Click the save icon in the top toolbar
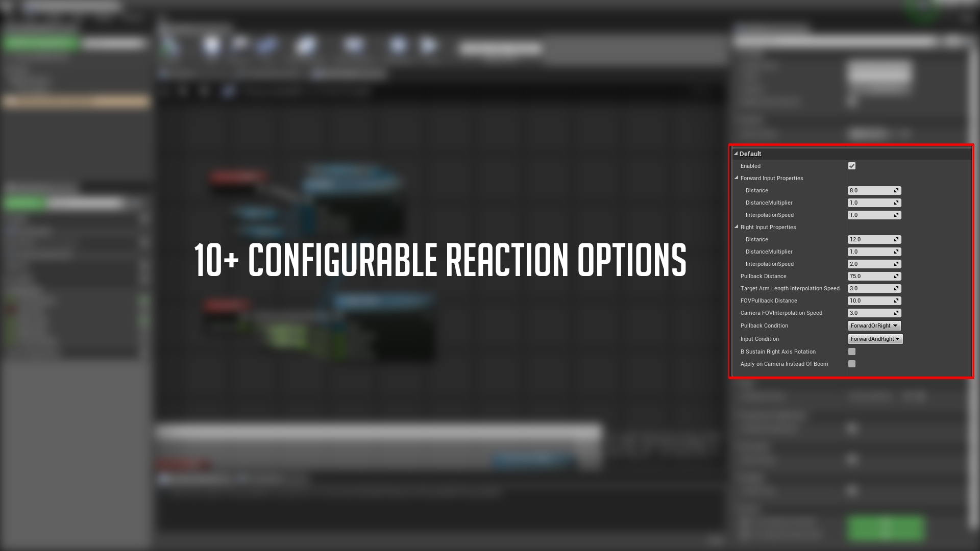 212,45
